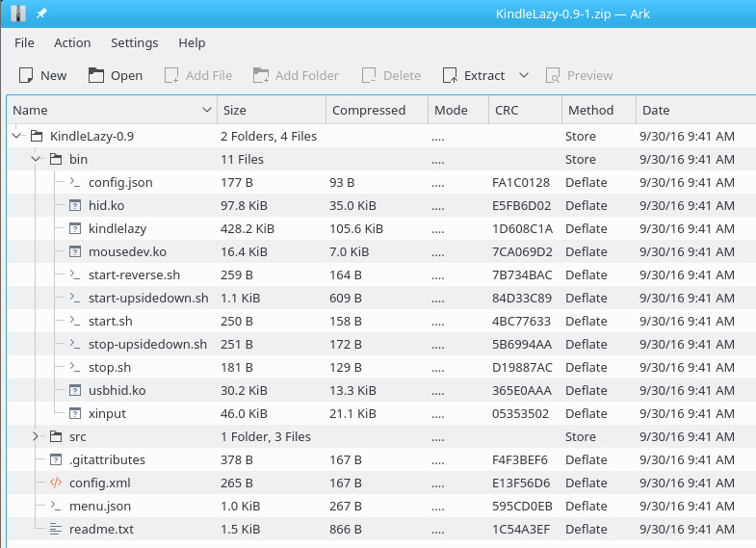
Task: Click the Add File toolbar icon
Action: click(171, 75)
